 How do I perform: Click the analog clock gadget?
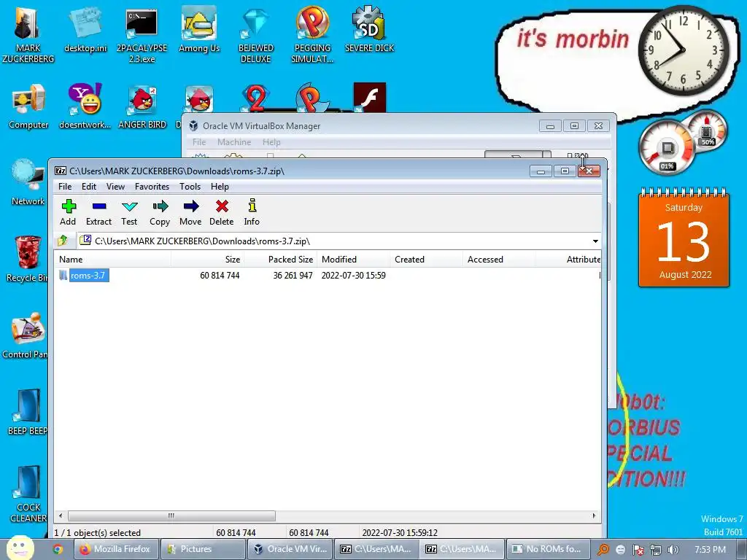(684, 50)
